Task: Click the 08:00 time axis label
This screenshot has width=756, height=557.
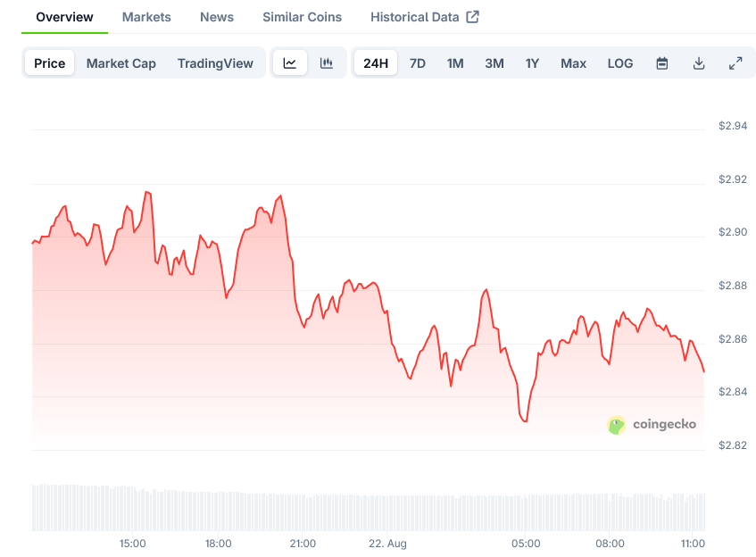Action: pyautogui.click(x=610, y=544)
